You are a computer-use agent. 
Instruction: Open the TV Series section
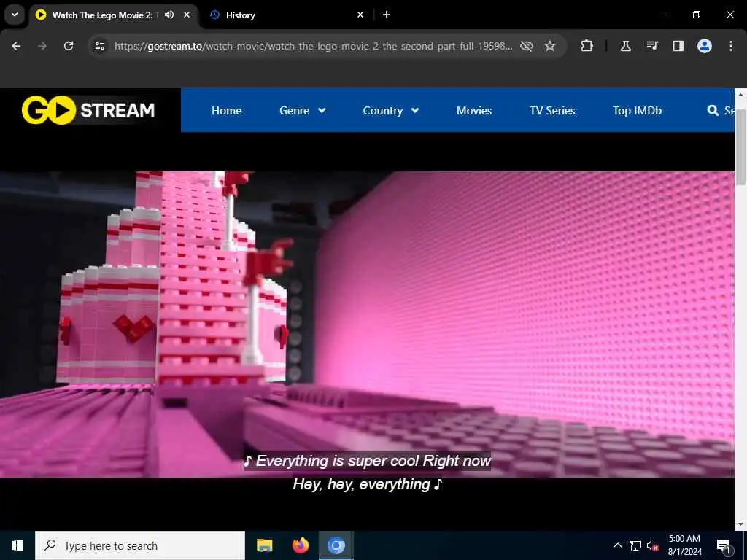click(552, 111)
